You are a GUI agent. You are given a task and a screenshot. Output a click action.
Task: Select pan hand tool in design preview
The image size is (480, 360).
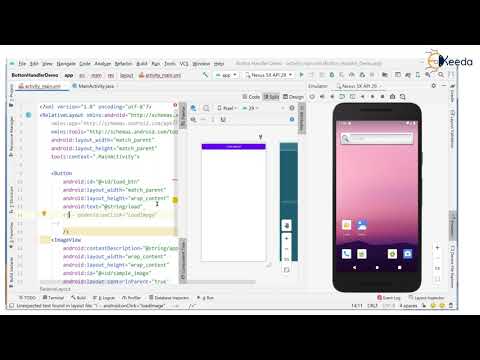coord(286,226)
